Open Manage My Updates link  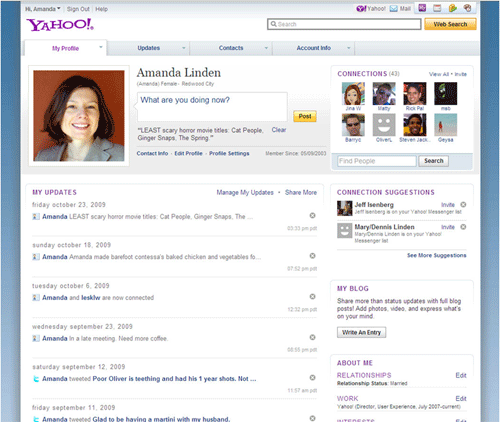click(245, 192)
